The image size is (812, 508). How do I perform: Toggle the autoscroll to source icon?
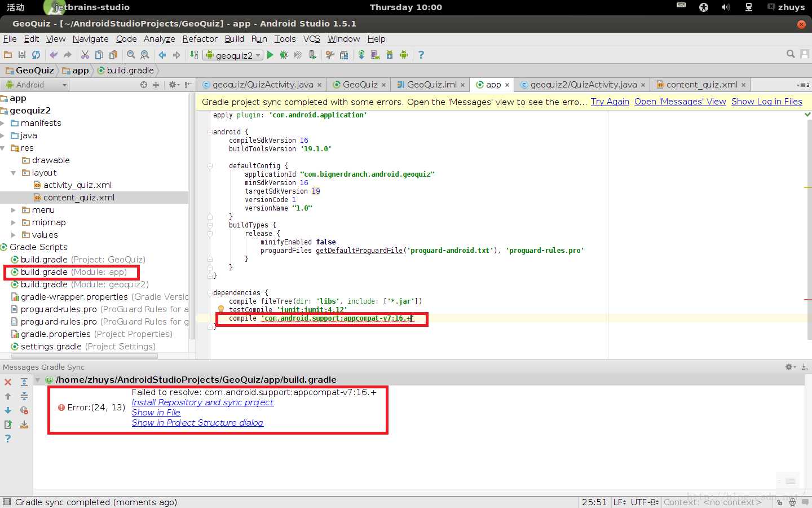coord(24,424)
